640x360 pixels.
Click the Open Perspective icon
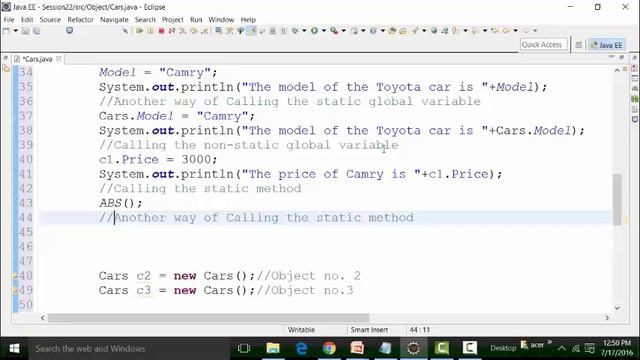click(x=578, y=45)
